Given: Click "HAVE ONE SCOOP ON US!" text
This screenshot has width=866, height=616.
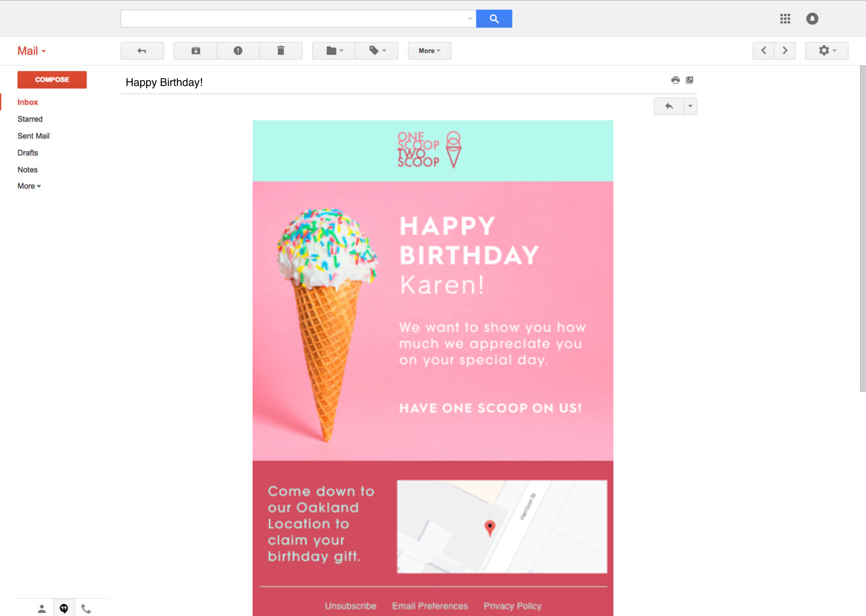Looking at the screenshot, I should 491,408.
